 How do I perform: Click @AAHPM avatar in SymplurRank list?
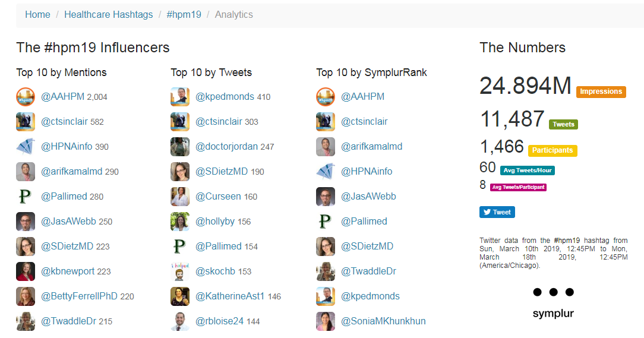[x=326, y=97]
